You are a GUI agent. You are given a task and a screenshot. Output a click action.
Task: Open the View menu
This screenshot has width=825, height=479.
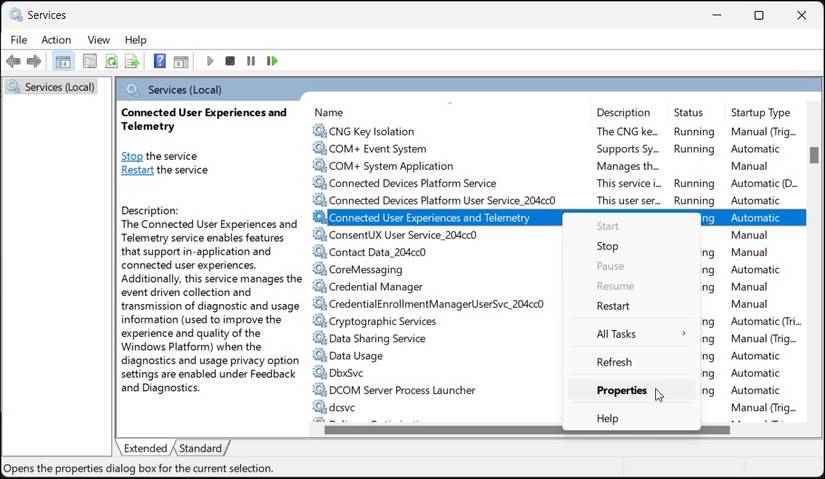pyautogui.click(x=98, y=40)
